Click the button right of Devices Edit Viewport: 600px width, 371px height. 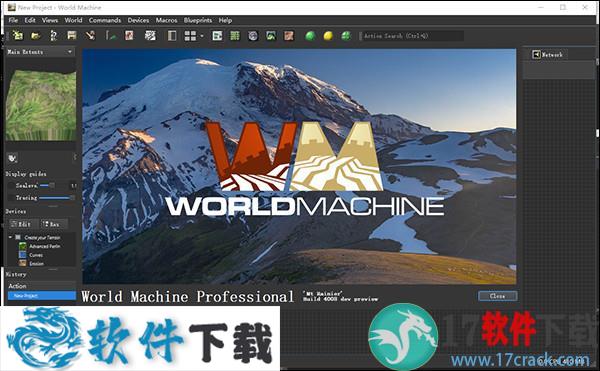point(54,224)
